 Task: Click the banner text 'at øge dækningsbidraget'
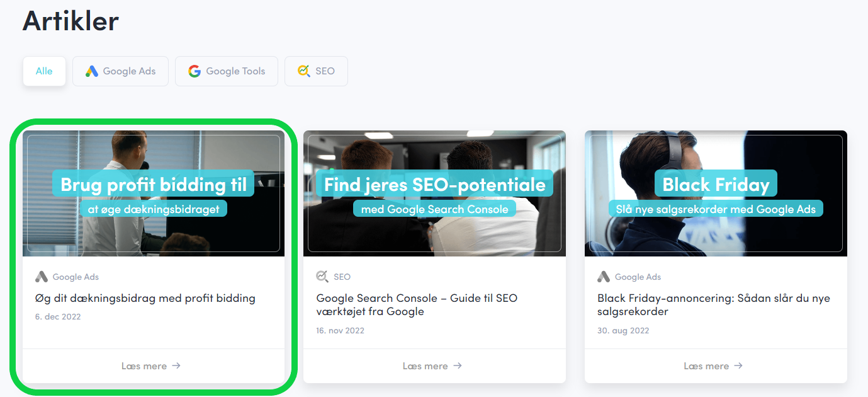[x=154, y=209]
